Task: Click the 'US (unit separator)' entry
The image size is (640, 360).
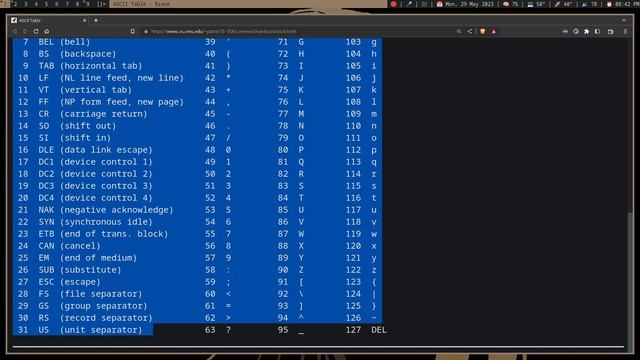Action: click(90, 330)
